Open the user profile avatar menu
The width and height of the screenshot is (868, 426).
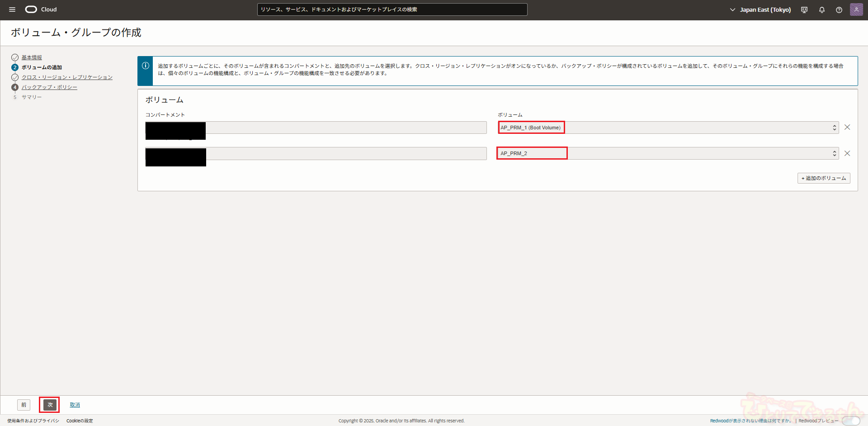[856, 9]
